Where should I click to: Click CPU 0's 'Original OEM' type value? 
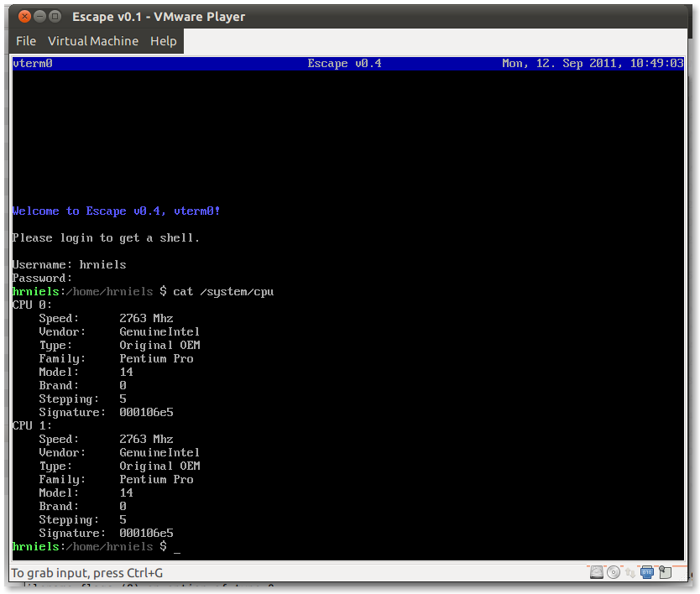pyautogui.click(x=159, y=345)
